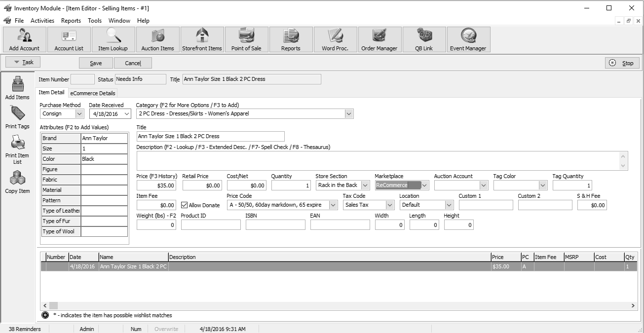Open the Marketplace ReCommerce dropdown
This screenshot has width=644, height=333.
tap(424, 185)
